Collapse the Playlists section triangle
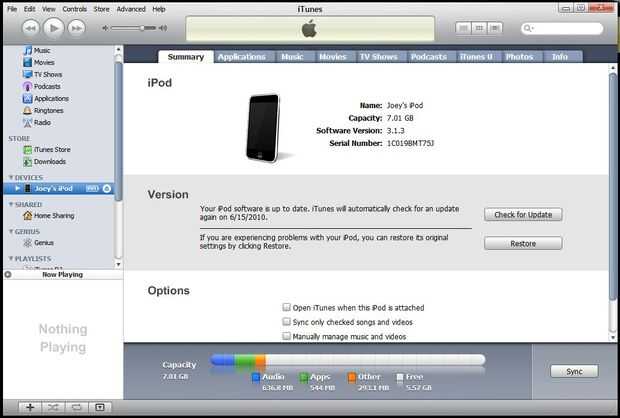 pos(11,258)
